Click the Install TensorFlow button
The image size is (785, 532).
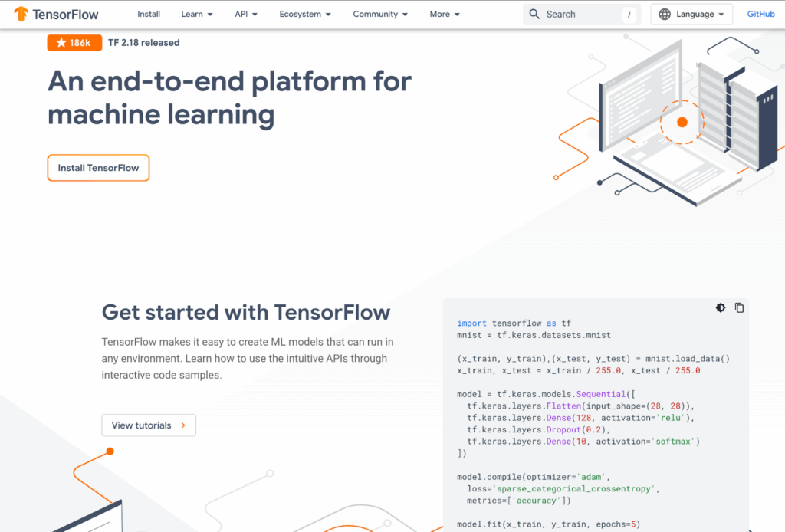98,168
